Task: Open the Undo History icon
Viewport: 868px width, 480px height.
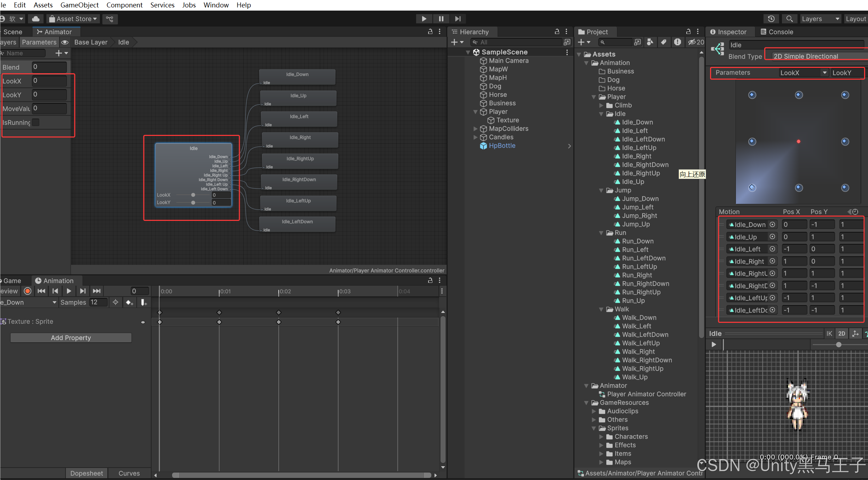Action: pos(771,19)
